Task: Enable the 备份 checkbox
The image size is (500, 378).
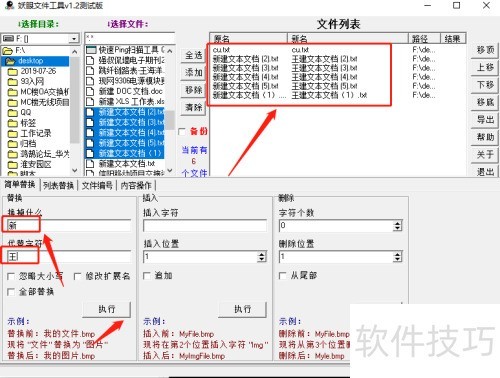Action: [x=182, y=132]
